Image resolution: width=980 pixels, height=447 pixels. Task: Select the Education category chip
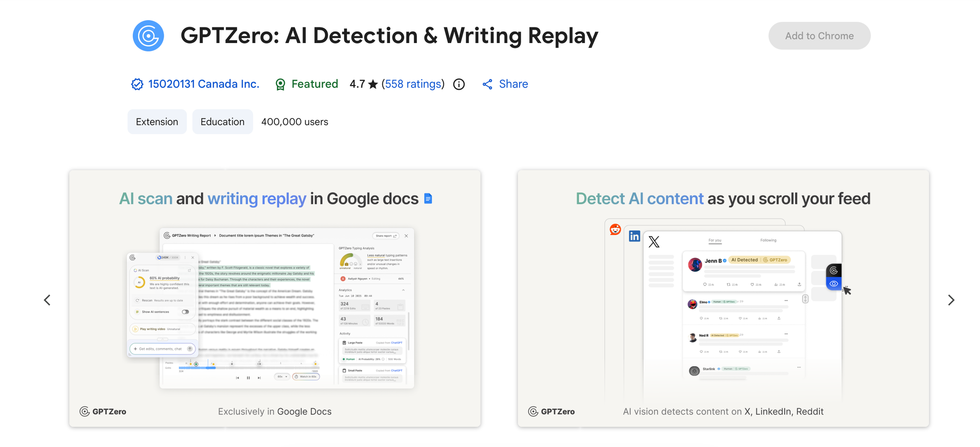coord(222,122)
